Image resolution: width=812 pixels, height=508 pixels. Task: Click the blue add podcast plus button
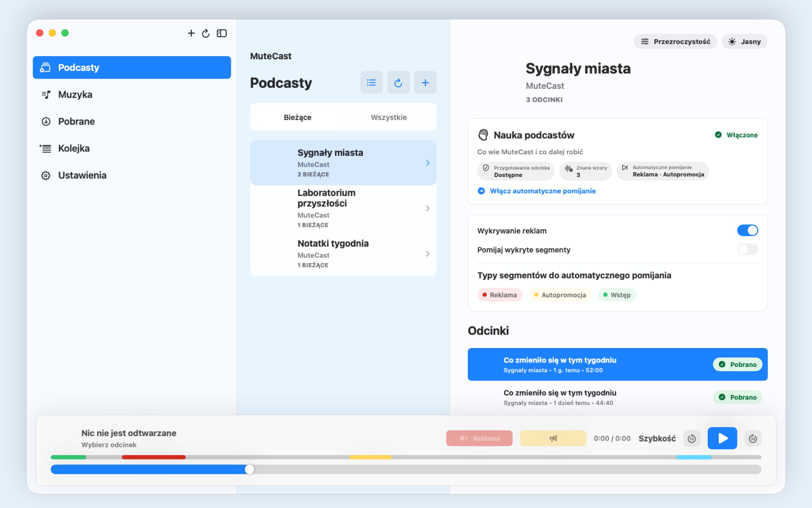(x=425, y=82)
